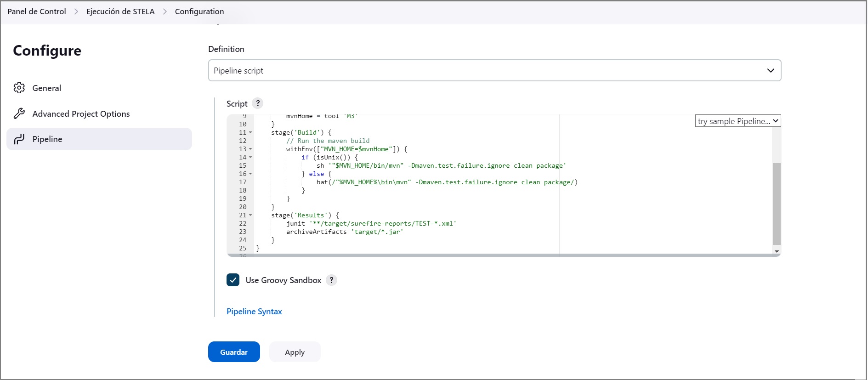Collapse code fold at line 13

click(x=250, y=149)
